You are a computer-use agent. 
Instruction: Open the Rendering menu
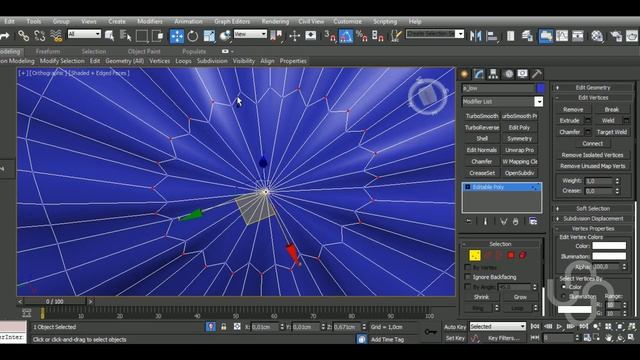coord(275,21)
